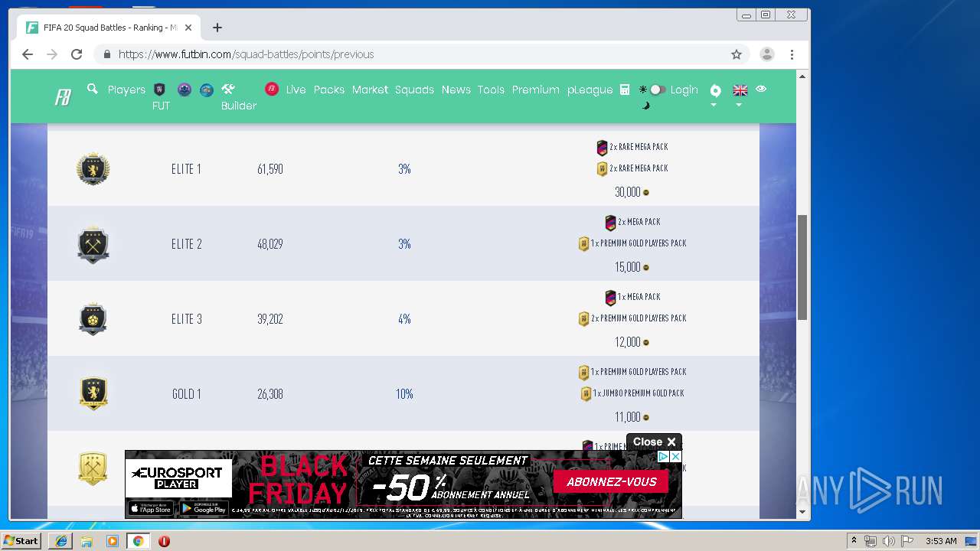
Task: Click the Elite 2 rank badge
Action: click(93, 244)
